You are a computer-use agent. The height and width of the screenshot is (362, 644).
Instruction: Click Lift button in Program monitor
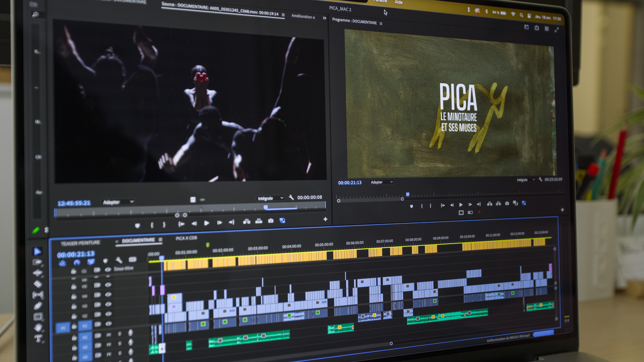[489, 204]
